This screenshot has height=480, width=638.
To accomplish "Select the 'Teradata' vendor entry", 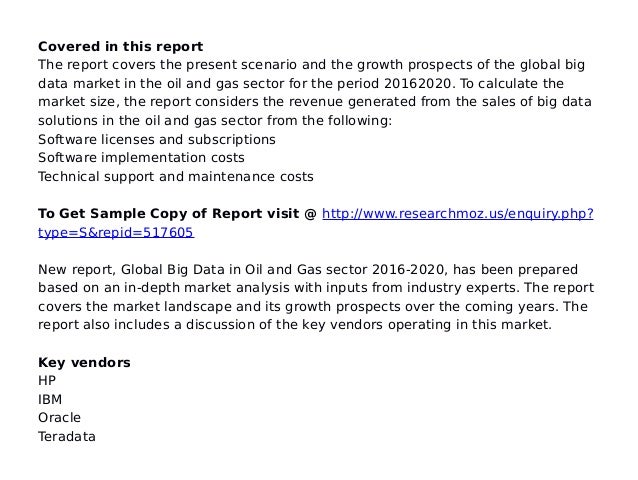I will 66,436.
